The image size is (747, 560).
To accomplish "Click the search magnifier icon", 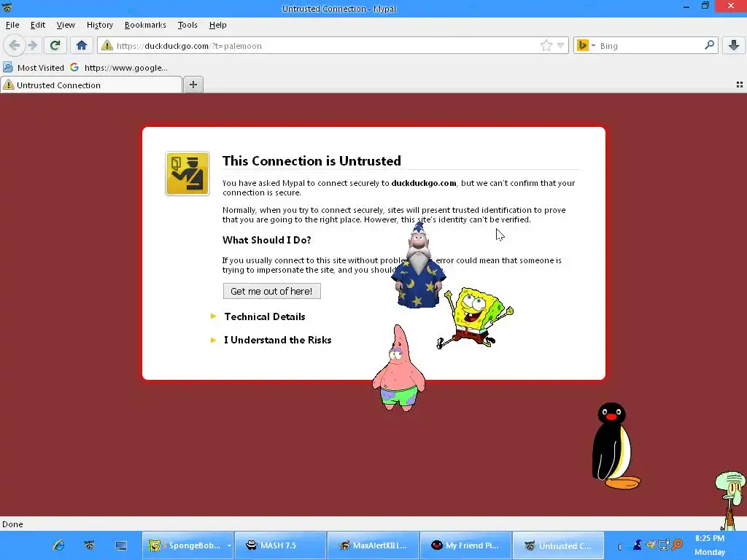I will (x=709, y=45).
